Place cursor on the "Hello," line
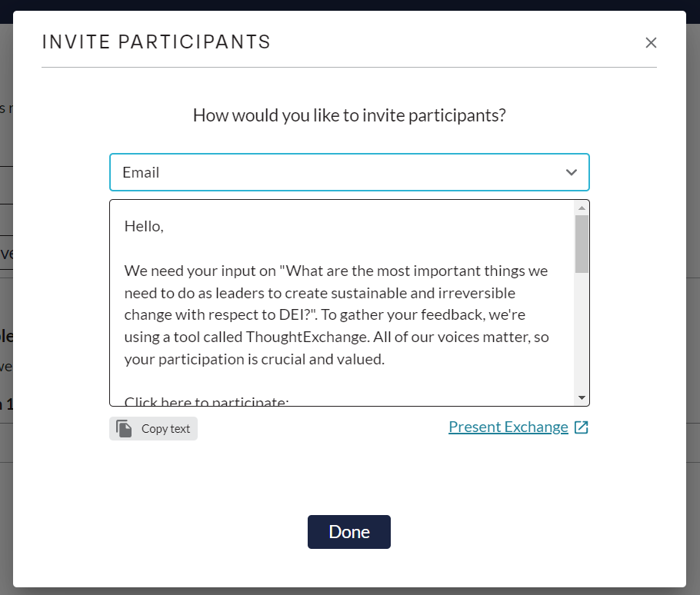This screenshot has height=595, width=700. tap(144, 227)
